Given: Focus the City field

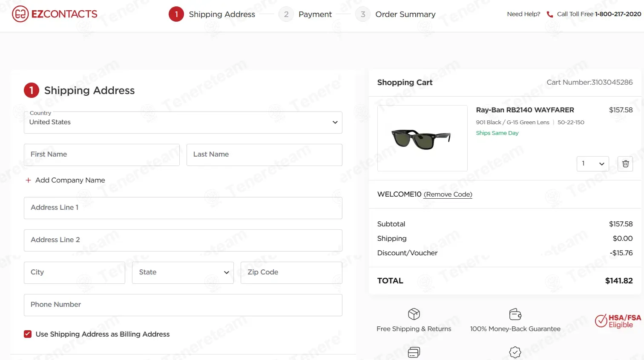Looking at the screenshot, I should pos(75,273).
